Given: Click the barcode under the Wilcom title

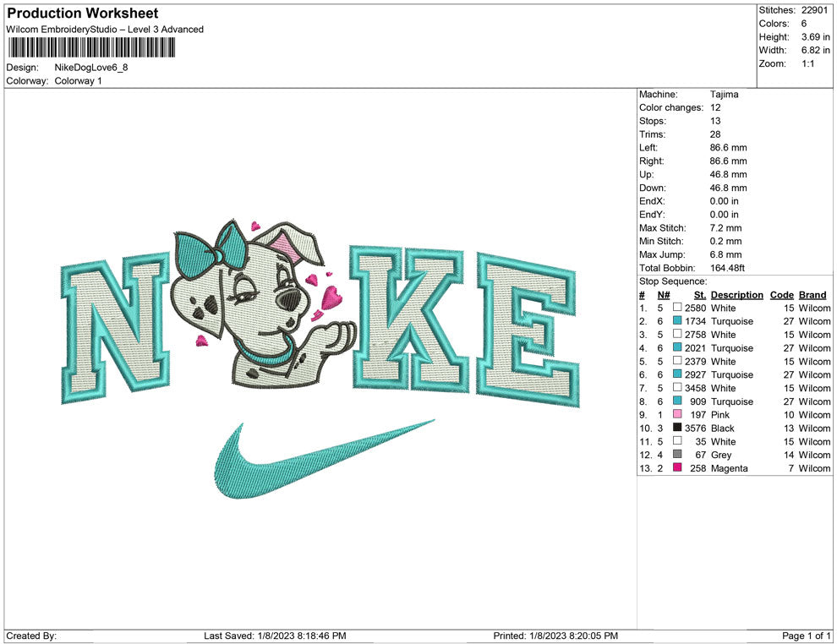Looking at the screenshot, I should pos(91,47).
